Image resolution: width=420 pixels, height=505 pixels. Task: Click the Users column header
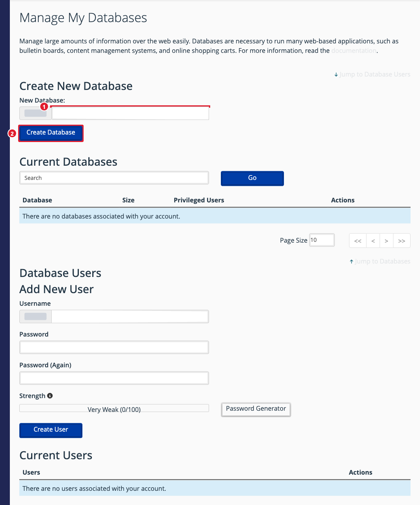point(31,472)
